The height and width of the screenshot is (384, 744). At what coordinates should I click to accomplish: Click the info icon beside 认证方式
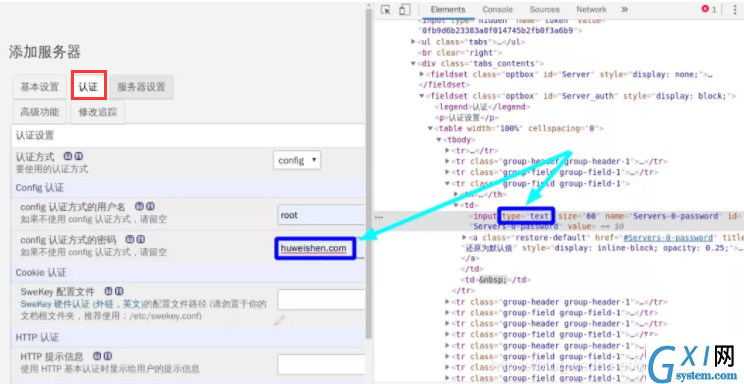79,156
